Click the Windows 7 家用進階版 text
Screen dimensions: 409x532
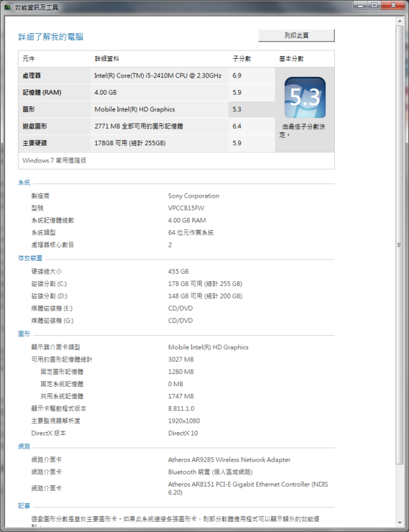pos(54,160)
